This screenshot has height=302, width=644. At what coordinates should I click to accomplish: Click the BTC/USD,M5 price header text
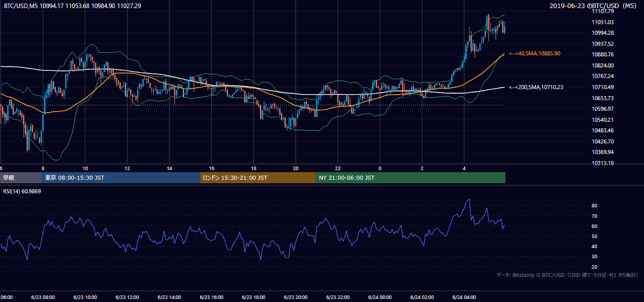point(73,6)
